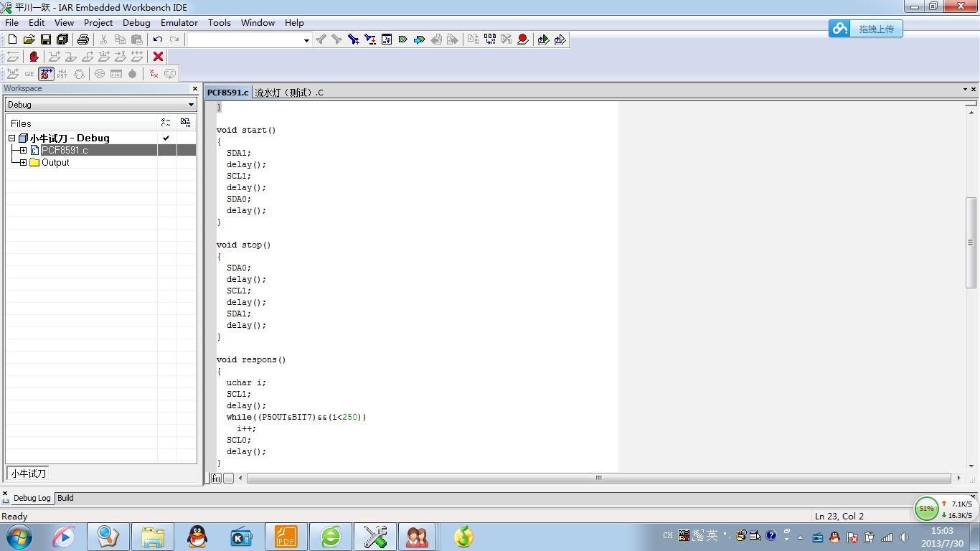Open the PDF application in taskbar

coord(286,536)
